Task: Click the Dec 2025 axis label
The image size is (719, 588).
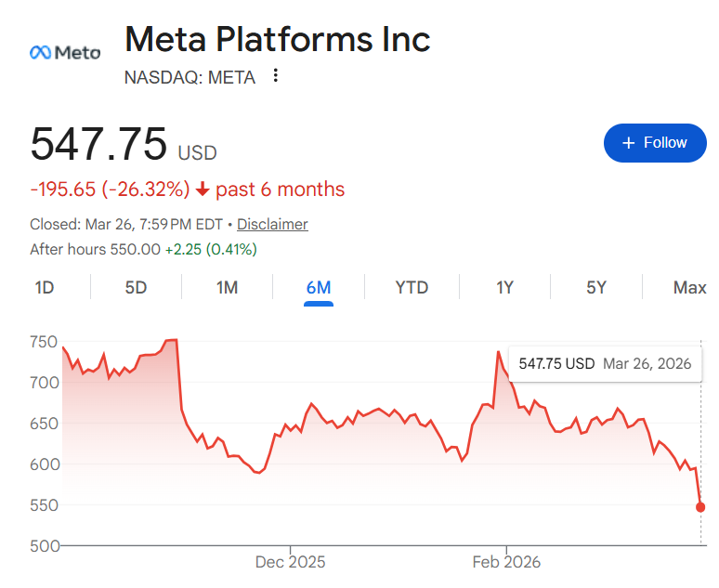Action: [x=290, y=562]
